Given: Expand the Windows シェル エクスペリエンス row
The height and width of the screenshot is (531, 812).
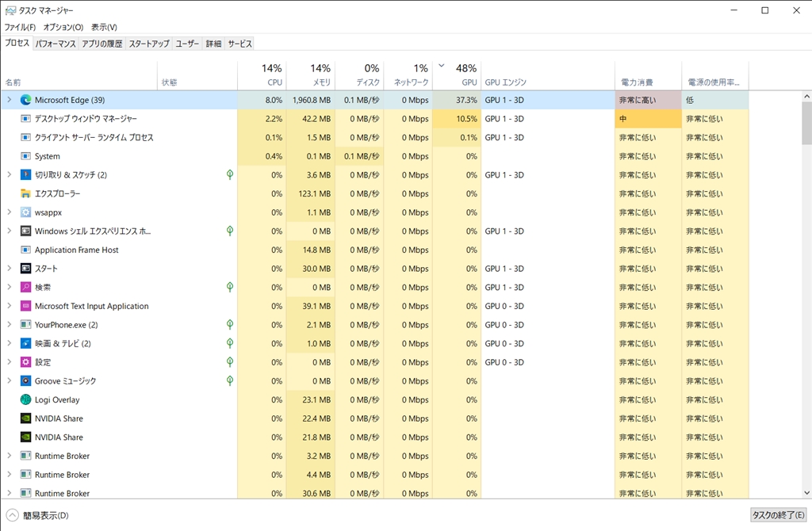Looking at the screenshot, I should point(9,231).
